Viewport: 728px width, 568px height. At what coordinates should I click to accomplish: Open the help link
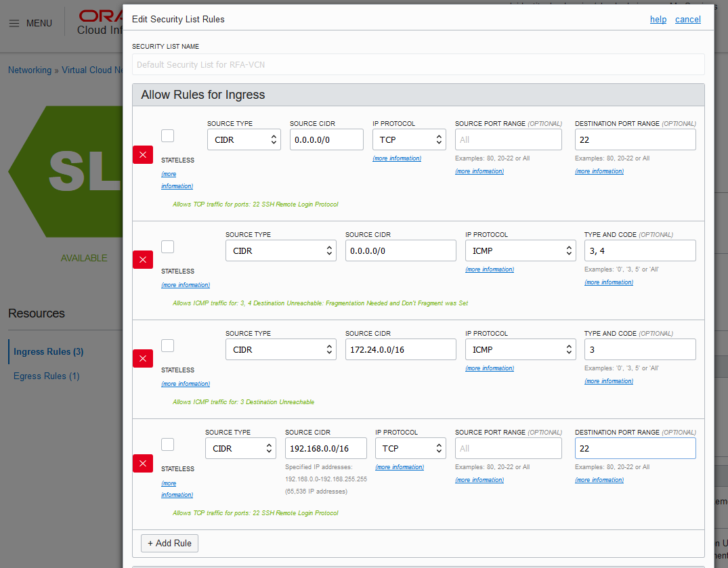click(x=658, y=19)
